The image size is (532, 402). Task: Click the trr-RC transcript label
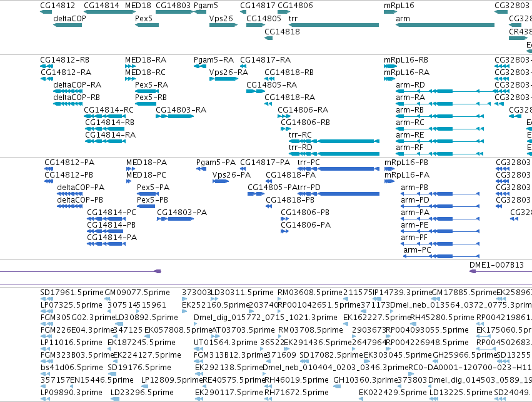[x=300, y=135]
